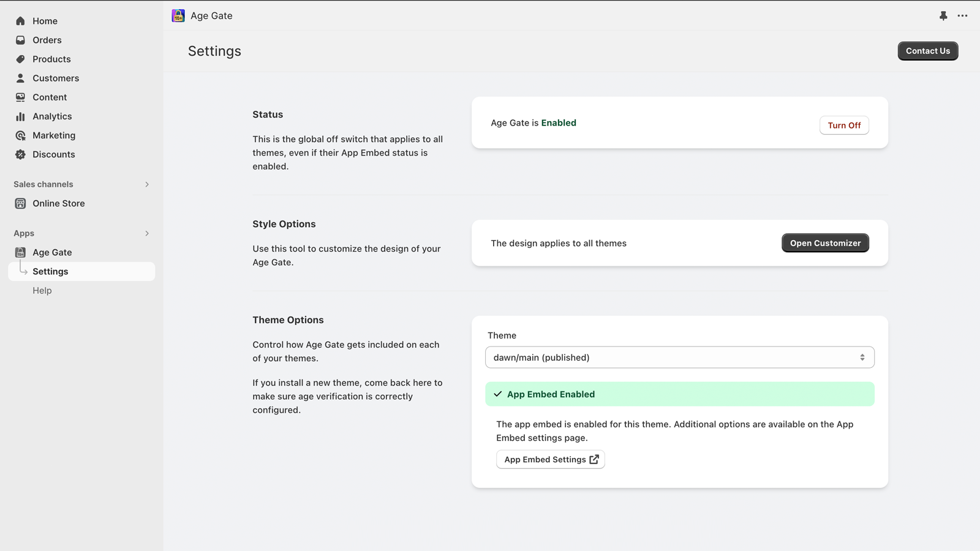Open the more actions ellipsis menu
This screenshot has width=980, height=551.
pyautogui.click(x=962, y=15)
